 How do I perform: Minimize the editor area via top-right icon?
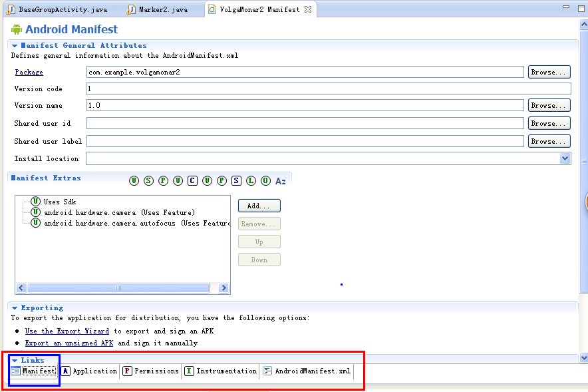(566, 7)
